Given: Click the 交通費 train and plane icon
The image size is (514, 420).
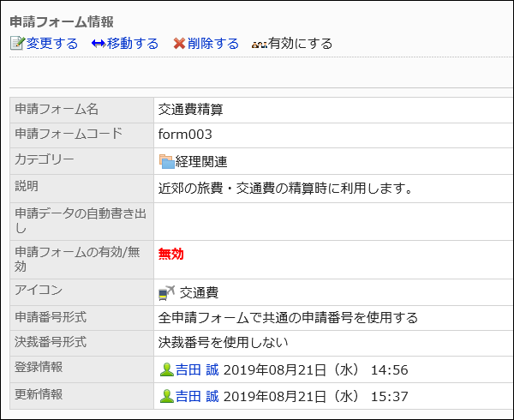Looking at the screenshot, I should (x=166, y=293).
